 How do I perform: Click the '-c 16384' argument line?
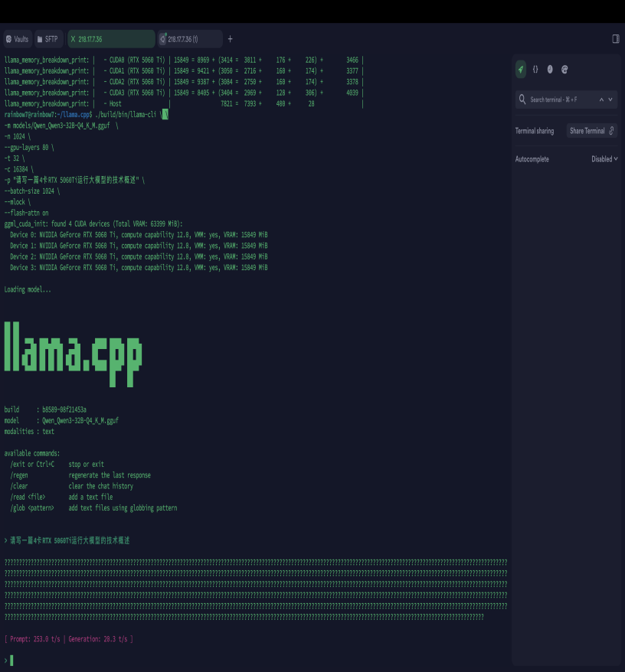pos(19,169)
